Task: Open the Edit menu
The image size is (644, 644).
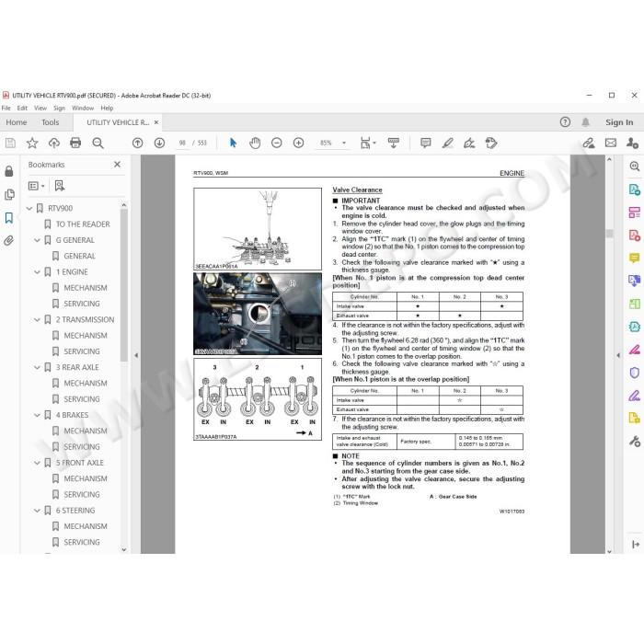Action: coord(22,108)
